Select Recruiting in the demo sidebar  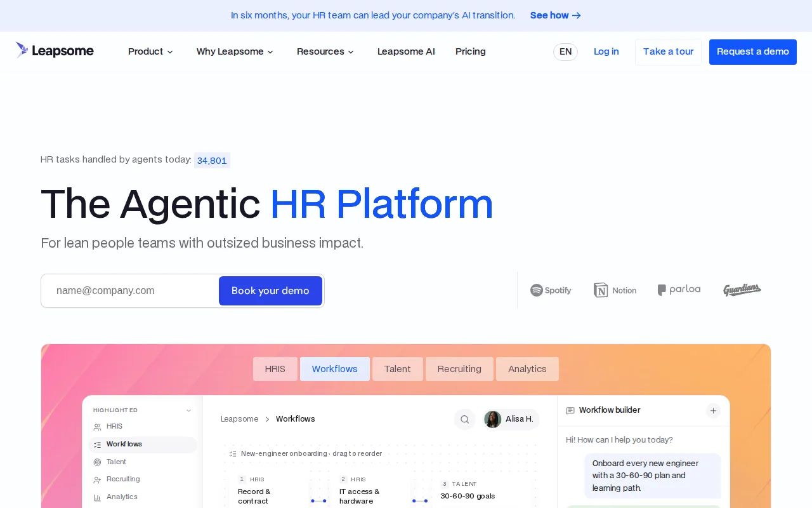(143, 479)
